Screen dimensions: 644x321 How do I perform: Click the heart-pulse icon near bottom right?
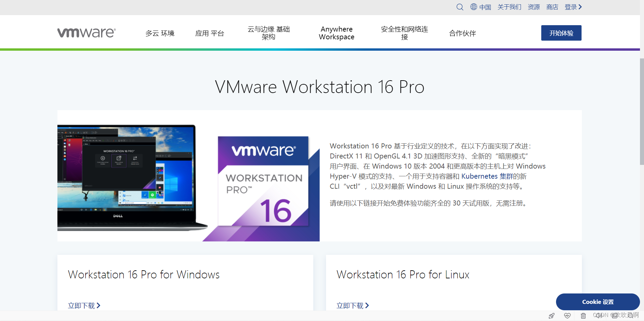567,316
